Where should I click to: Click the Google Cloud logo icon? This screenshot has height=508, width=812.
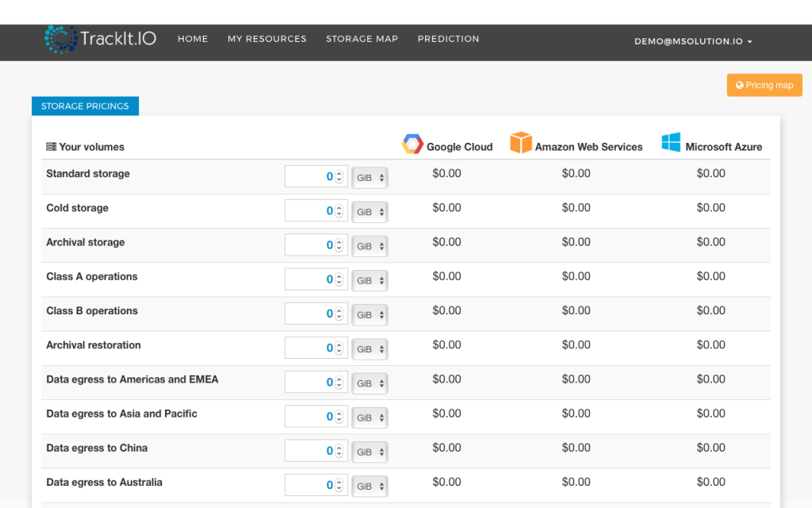pyautogui.click(x=412, y=144)
